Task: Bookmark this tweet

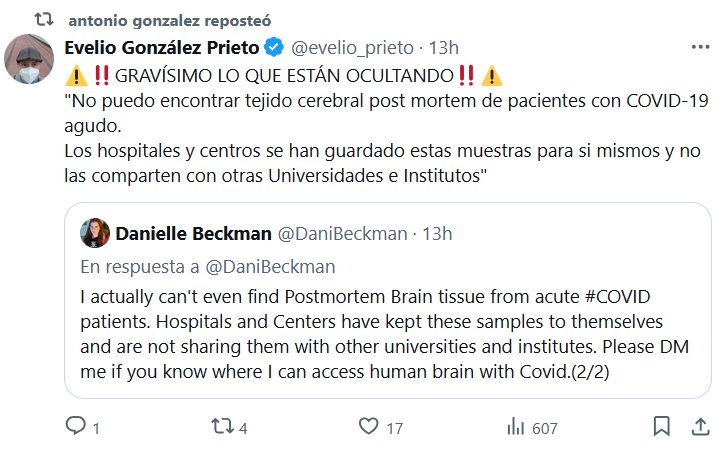Action: coord(661,427)
